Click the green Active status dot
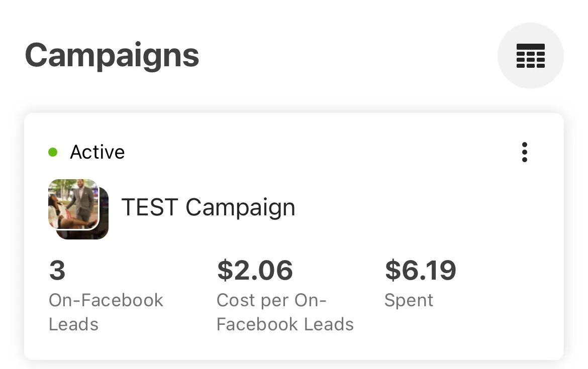 [x=53, y=152]
